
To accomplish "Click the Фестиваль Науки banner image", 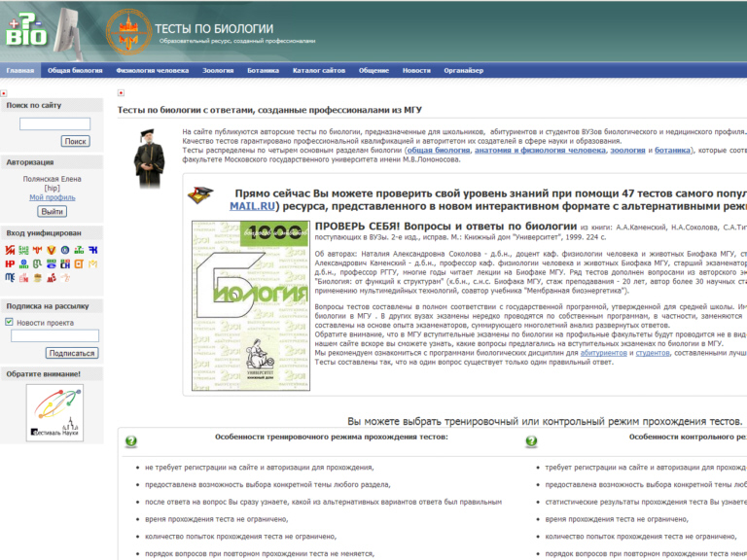I will (x=54, y=413).
